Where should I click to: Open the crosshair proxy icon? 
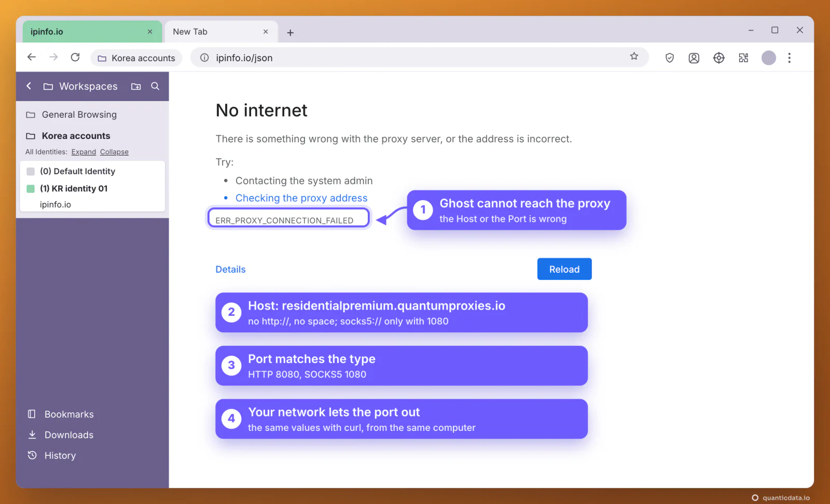pyautogui.click(x=719, y=58)
